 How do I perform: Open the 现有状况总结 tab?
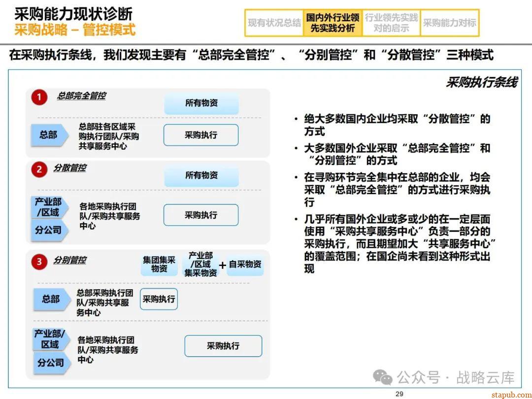tap(274, 23)
